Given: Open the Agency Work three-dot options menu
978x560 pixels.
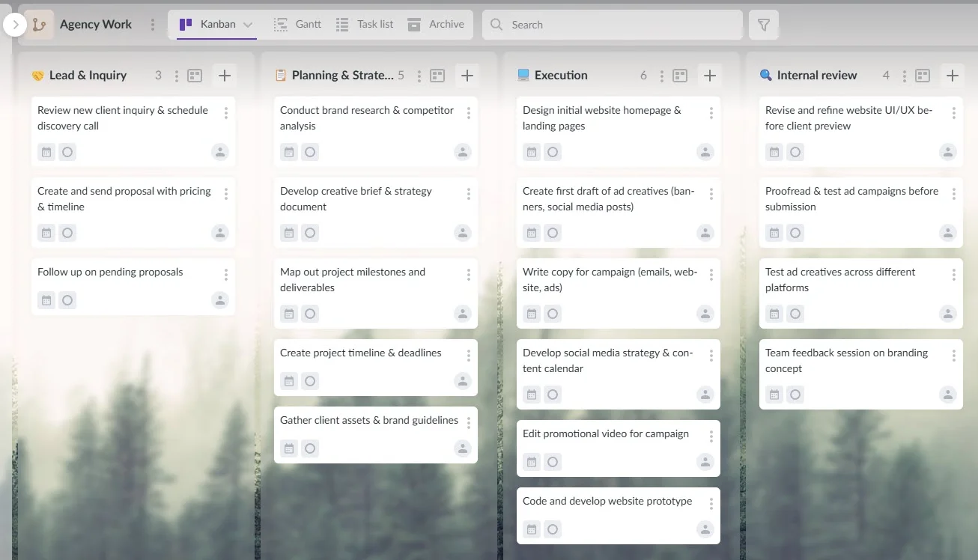Looking at the screenshot, I should pyautogui.click(x=153, y=24).
